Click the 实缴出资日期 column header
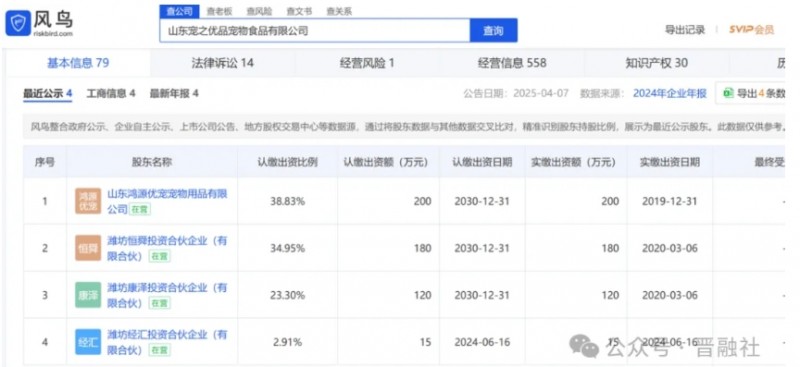 tap(670, 162)
